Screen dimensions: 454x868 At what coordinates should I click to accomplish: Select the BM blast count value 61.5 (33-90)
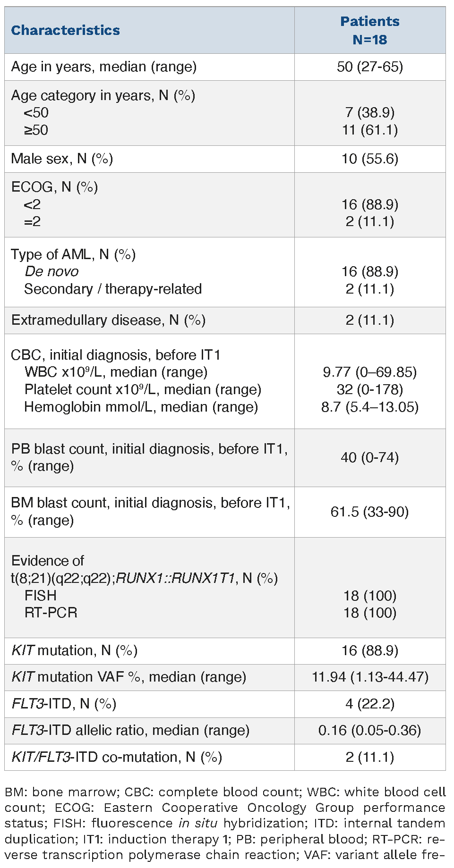point(369,512)
